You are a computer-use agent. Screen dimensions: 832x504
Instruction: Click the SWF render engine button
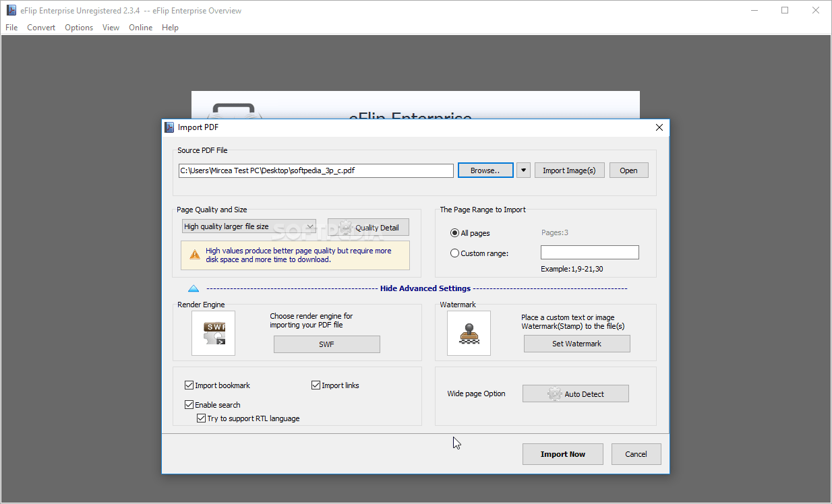point(327,344)
